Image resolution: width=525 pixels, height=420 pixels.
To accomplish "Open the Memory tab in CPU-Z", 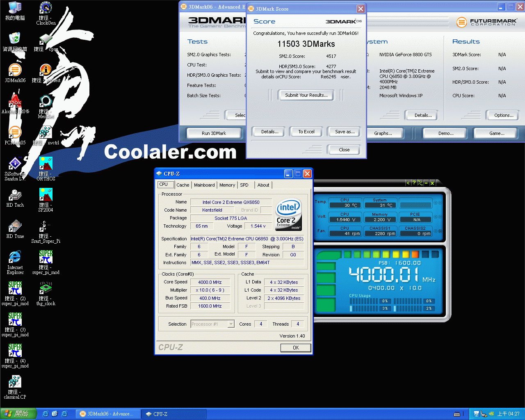I will click(x=227, y=185).
